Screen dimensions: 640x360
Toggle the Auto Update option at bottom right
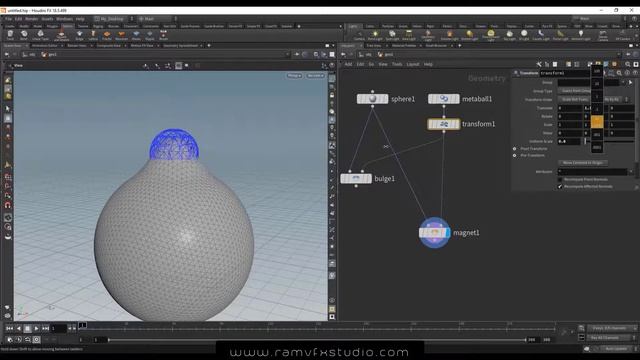[x=616, y=349]
